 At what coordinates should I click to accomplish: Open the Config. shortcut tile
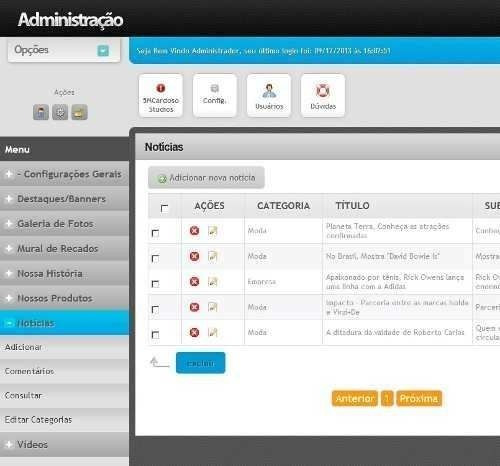point(215,96)
